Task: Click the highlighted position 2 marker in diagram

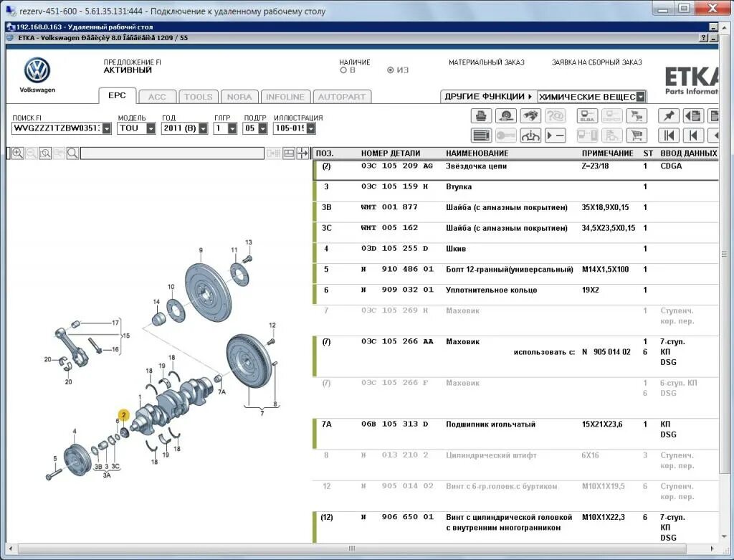Action: coord(123,415)
